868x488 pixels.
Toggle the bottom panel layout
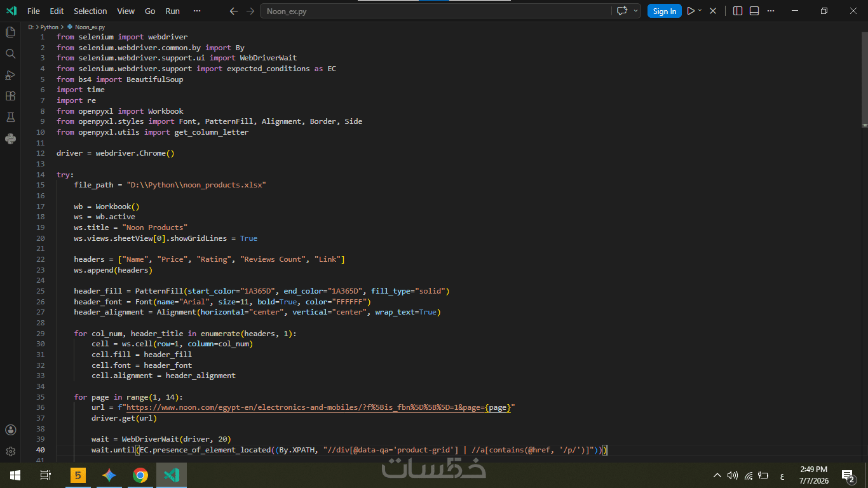click(x=754, y=11)
